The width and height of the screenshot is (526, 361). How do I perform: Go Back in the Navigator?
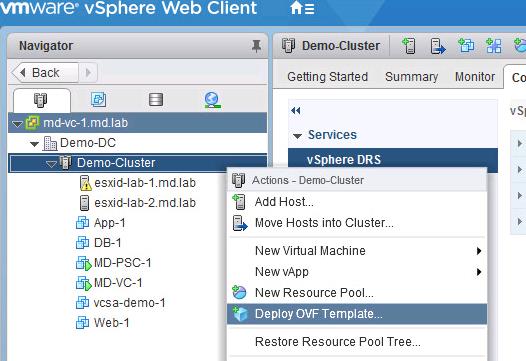coord(45,72)
